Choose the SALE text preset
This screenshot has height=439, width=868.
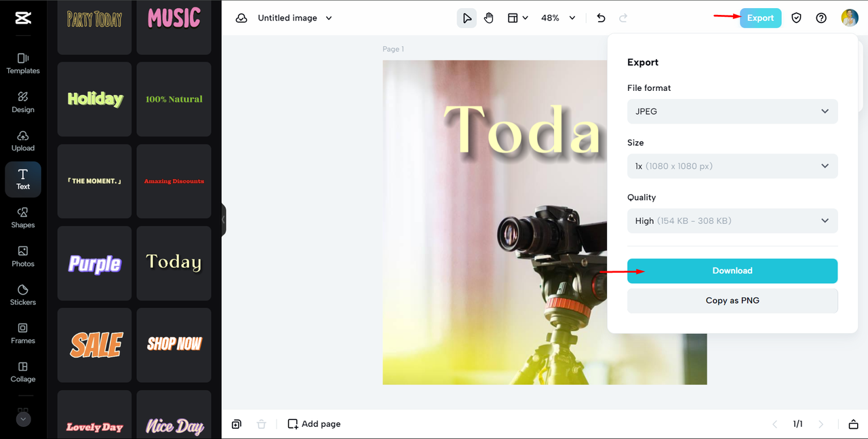(94, 345)
